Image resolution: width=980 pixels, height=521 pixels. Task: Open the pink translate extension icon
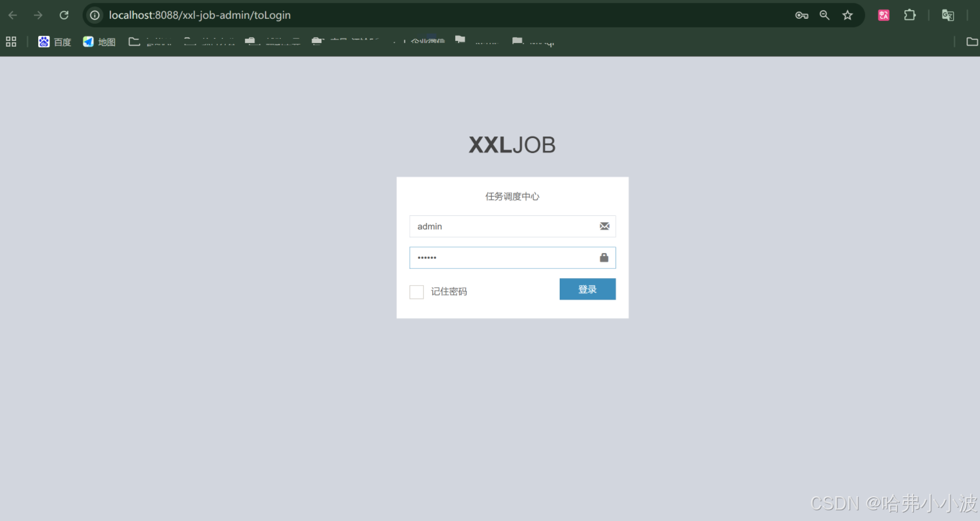coord(884,15)
